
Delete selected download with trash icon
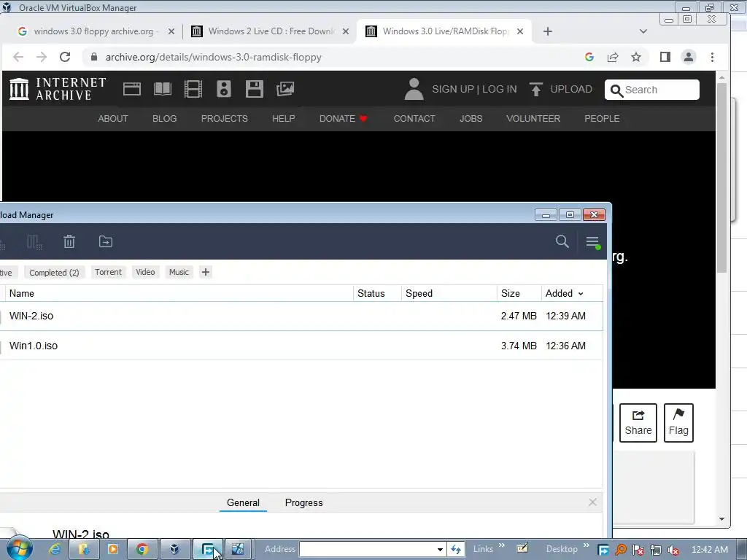tap(69, 241)
